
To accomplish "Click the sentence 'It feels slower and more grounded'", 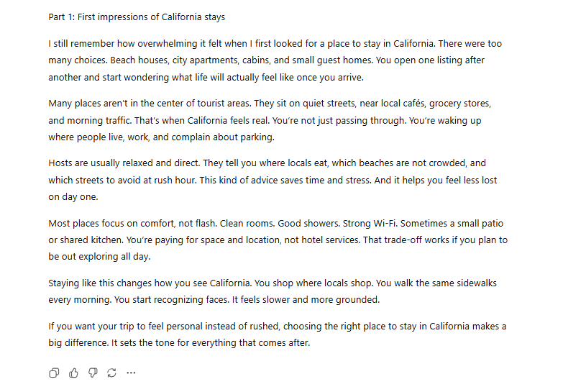I will [312, 299].
